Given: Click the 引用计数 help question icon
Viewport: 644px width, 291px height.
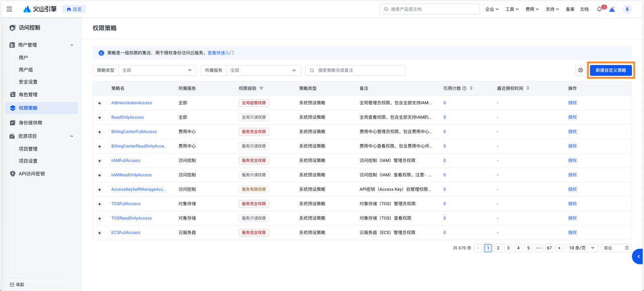Looking at the screenshot, I should [464, 89].
